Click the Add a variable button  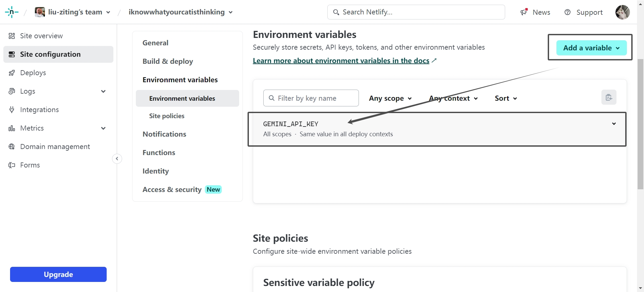tap(591, 48)
